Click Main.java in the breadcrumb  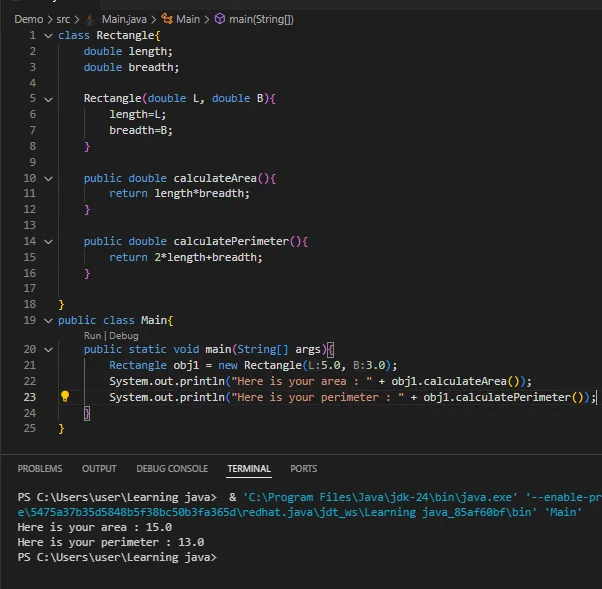click(124, 19)
